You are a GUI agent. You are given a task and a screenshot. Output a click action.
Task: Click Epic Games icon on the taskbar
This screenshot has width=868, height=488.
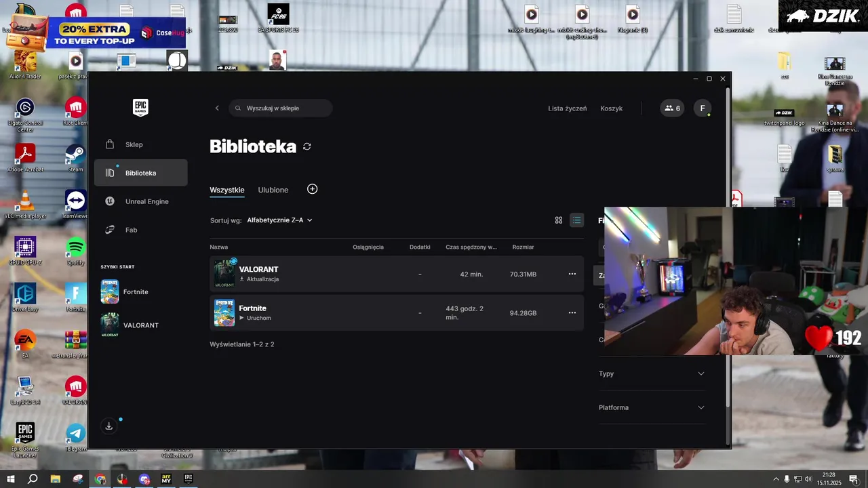pos(189,479)
